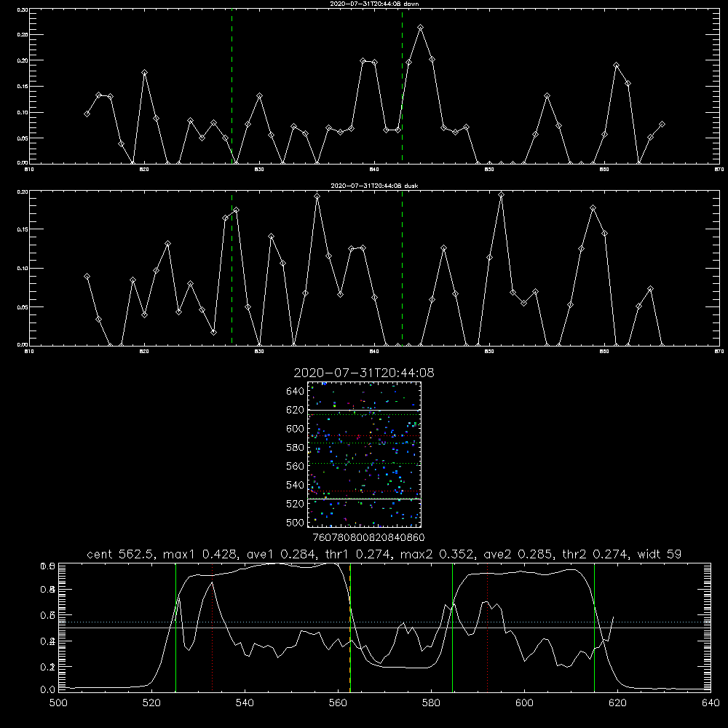Screen dimensions: 728x728
Task: Click the red dotted line near 592 in bottom plot
Action: pos(488,628)
